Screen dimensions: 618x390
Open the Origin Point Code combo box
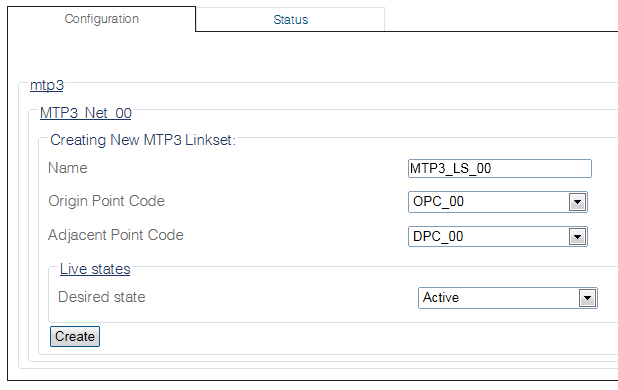(498, 202)
